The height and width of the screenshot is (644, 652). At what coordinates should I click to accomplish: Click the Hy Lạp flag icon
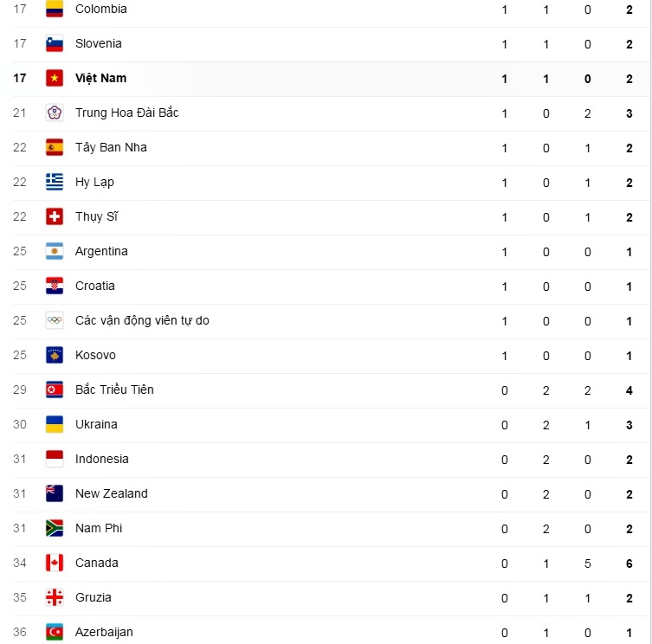tap(55, 183)
